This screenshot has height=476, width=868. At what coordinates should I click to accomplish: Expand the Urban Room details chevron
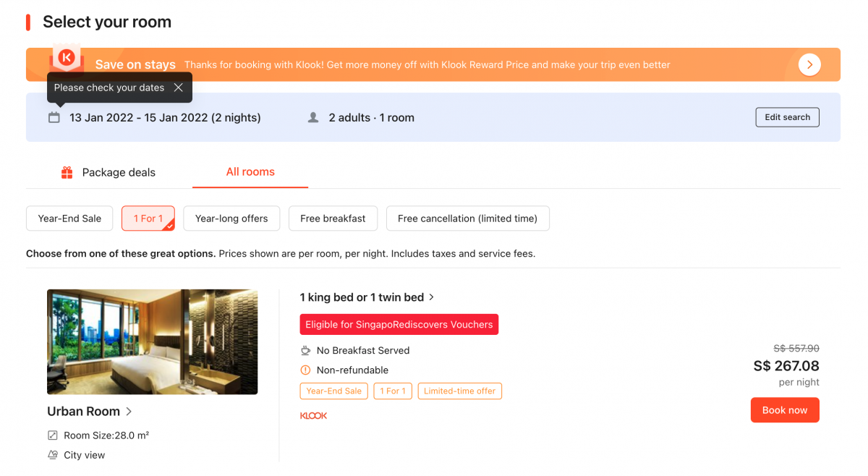click(129, 411)
